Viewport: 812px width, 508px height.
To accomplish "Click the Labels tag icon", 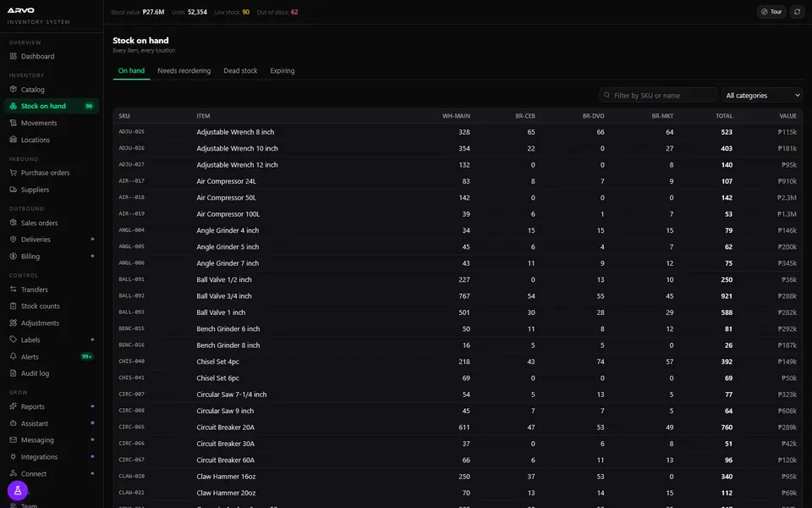I will (x=14, y=340).
